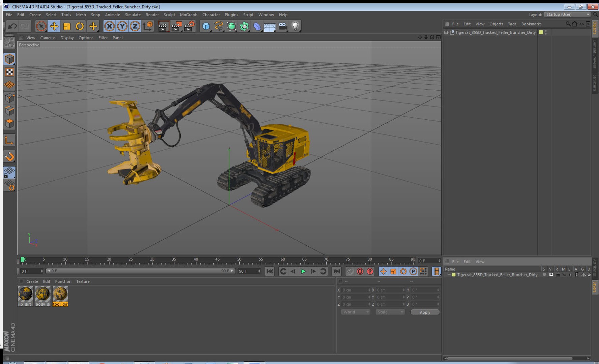Toggle layer visibility in Layers manager

pos(551,275)
